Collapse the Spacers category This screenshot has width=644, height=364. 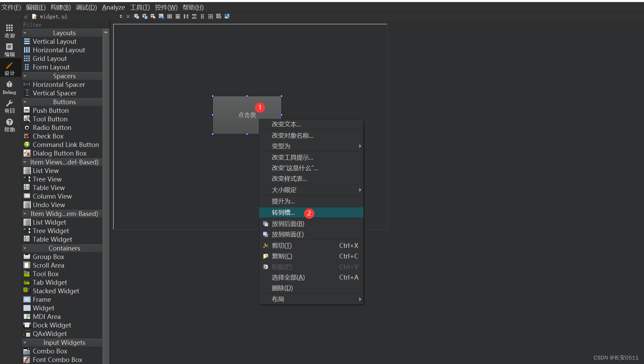pos(25,76)
